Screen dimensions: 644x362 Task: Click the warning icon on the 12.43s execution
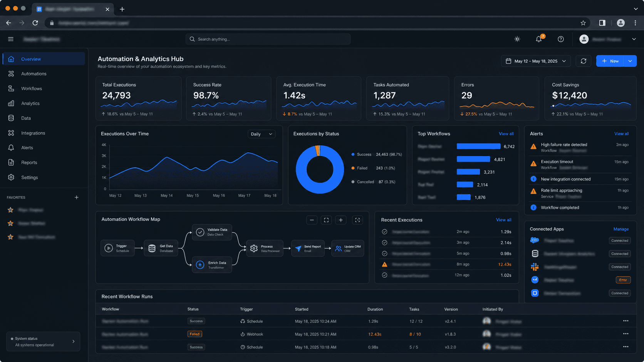click(x=384, y=265)
